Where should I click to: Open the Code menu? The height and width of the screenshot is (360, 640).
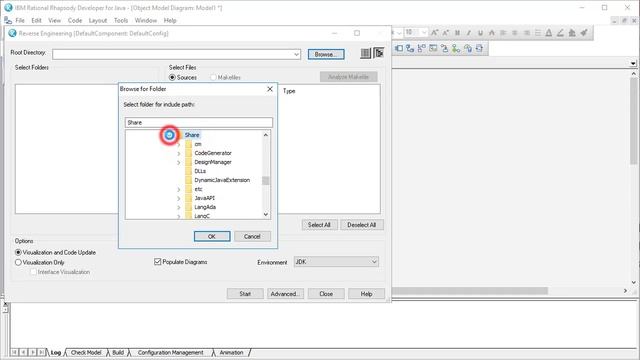point(75,20)
